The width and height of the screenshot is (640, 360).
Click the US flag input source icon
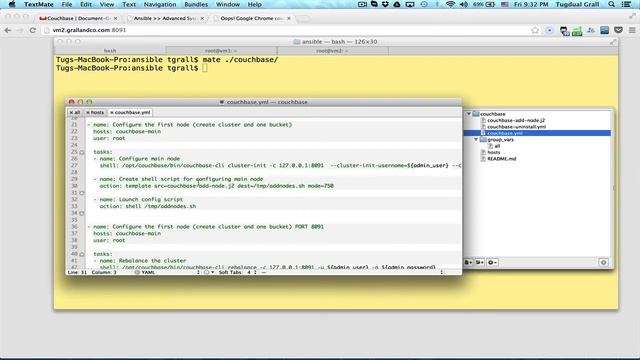pyautogui.click(x=505, y=4)
